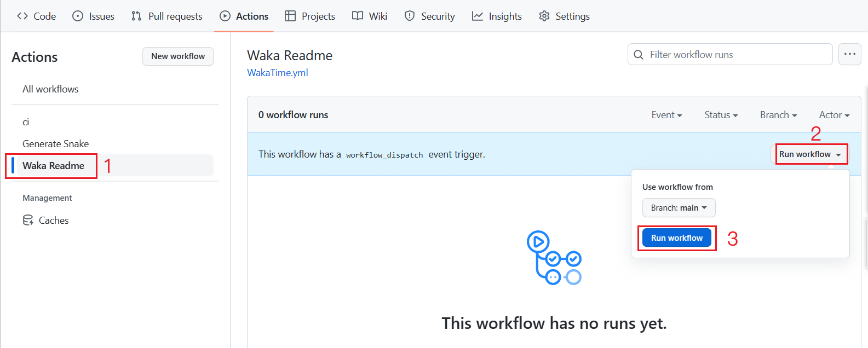Click the New workflow button

pos(178,56)
